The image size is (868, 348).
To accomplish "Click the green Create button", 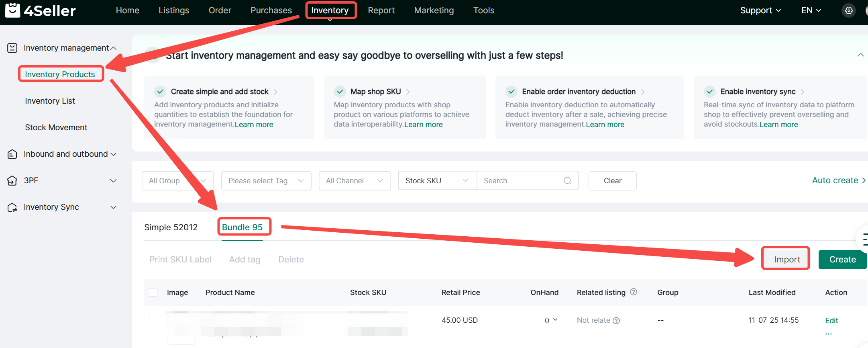I will tap(842, 260).
